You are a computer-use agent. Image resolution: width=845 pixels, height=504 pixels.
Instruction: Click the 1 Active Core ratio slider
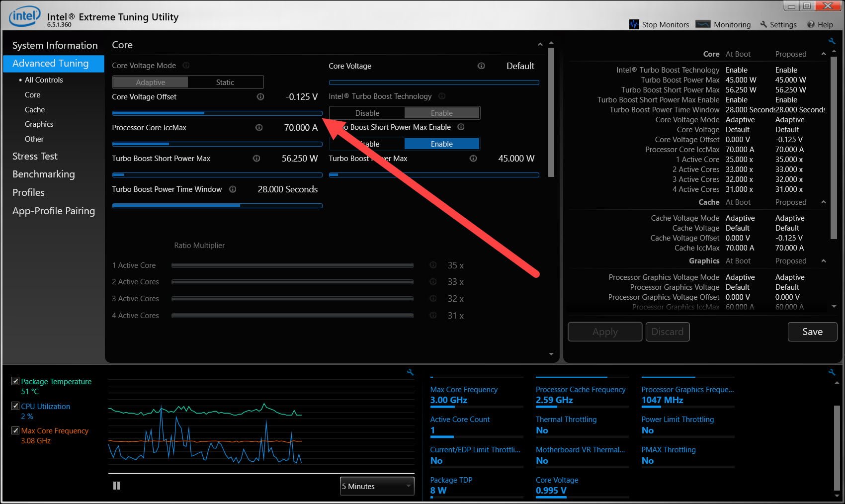click(x=292, y=265)
